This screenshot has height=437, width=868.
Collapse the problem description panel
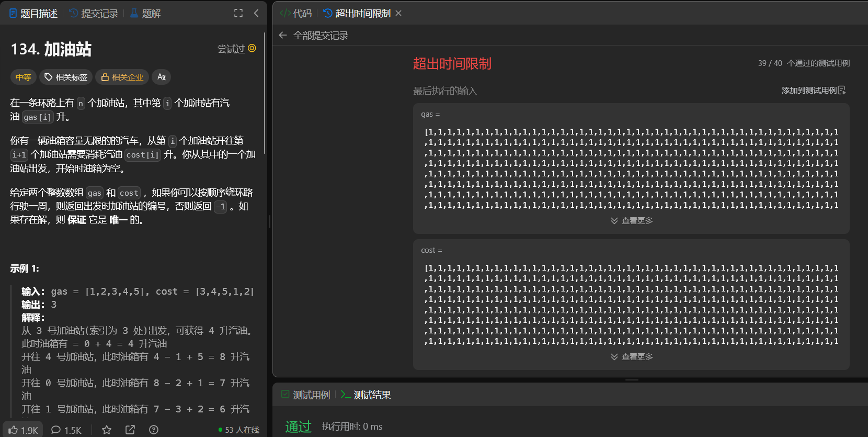256,13
